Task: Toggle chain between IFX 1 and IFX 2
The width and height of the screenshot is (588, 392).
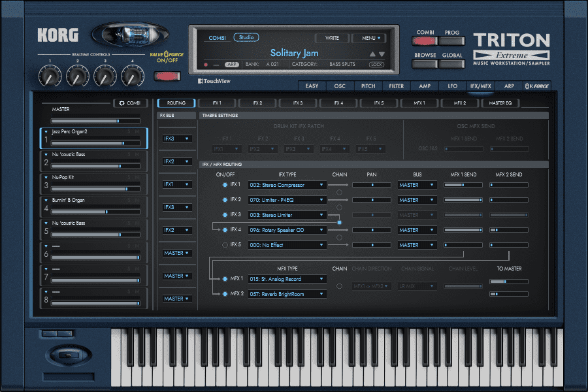Action: point(339,193)
